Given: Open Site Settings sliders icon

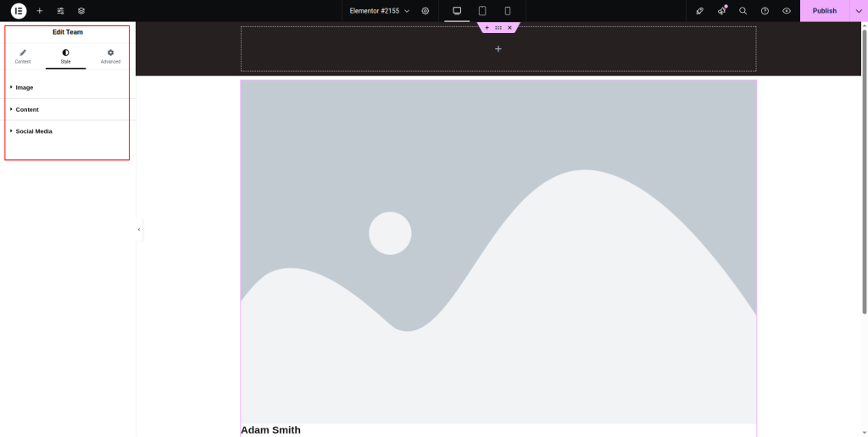Looking at the screenshot, I should (x=60, y=10).
